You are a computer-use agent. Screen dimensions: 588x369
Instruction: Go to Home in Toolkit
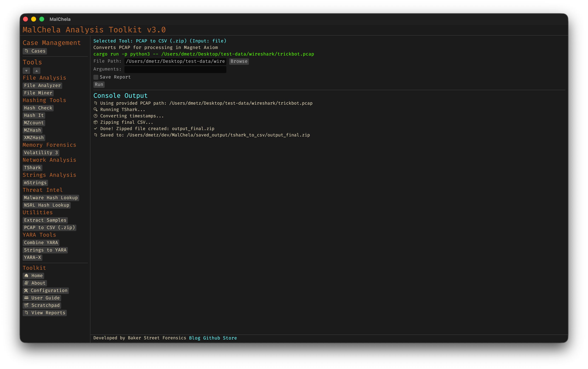click(x=33, y=276)
